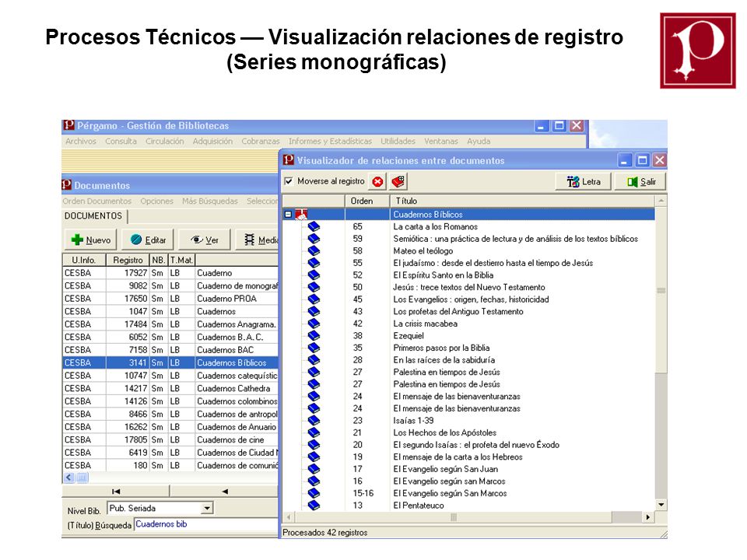Select the DOCUMENTOS tab
This screenshot has height=560, width=747.
(93, 216)
